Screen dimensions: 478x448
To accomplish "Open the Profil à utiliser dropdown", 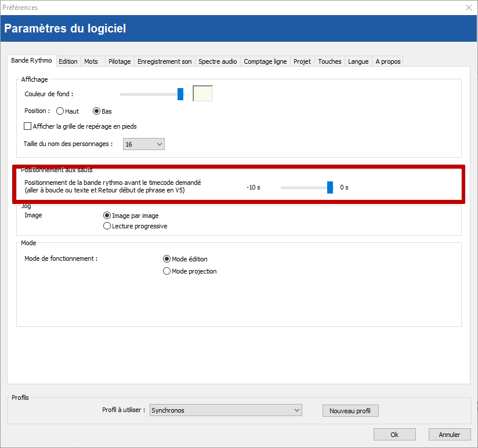I will coord(226,410).
